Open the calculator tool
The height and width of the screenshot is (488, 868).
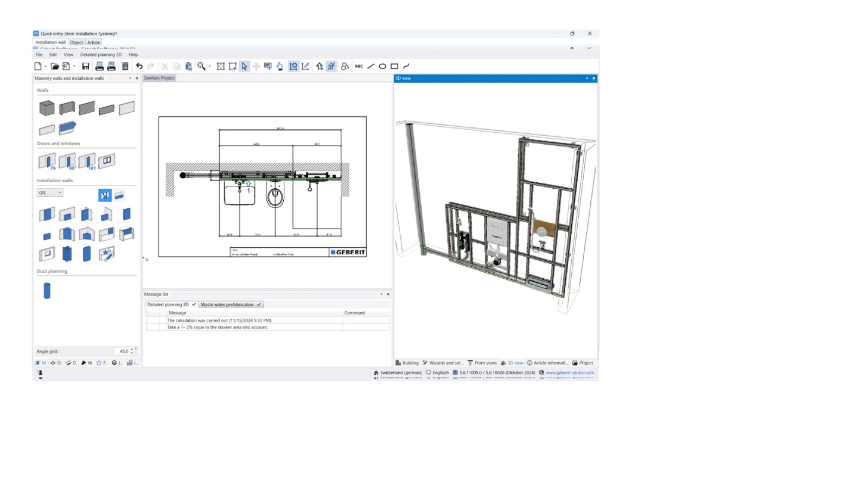(125, 66)
